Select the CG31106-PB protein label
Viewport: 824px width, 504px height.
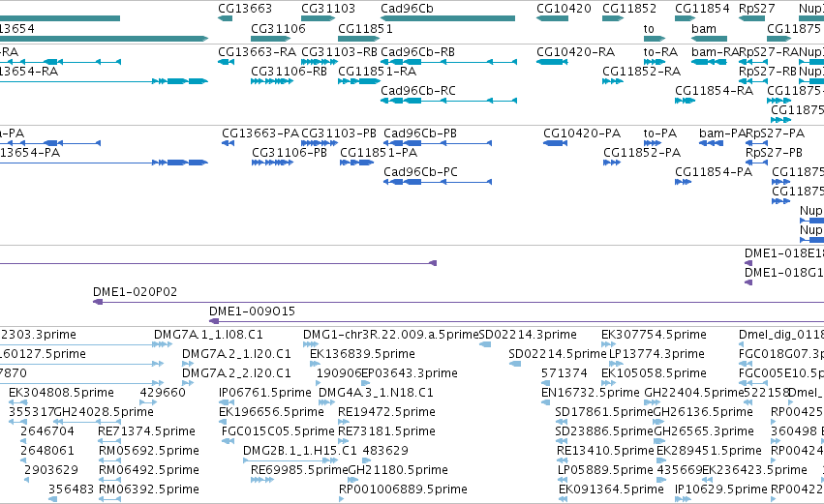pyautogui.click(x=290, y=153)
